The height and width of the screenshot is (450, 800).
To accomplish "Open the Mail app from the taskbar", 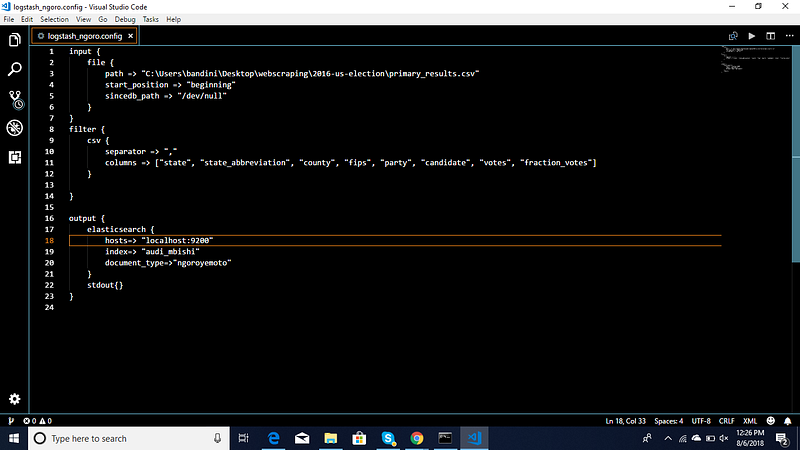I will [302, 438].
